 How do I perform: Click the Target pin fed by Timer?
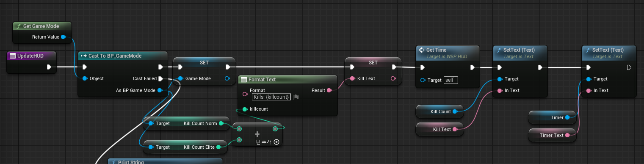[589, 79]
